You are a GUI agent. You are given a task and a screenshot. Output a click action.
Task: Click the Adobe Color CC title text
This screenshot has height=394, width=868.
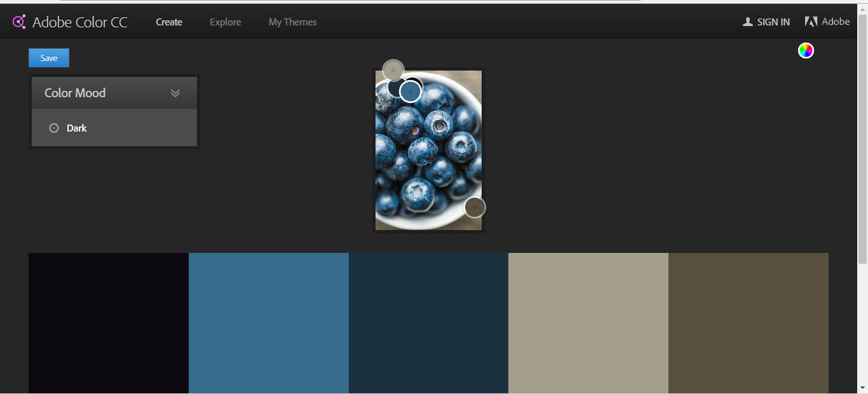tap(80, 22)
